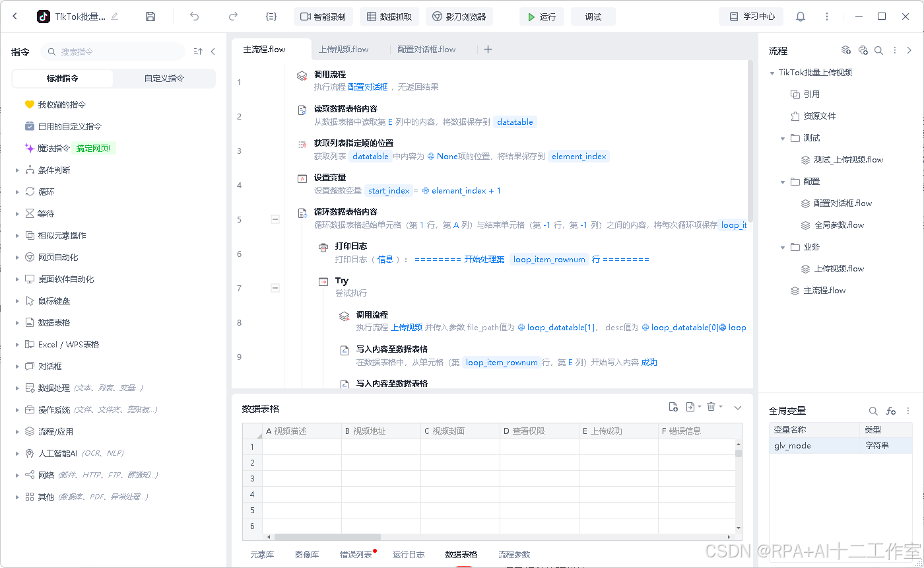Click the E 上传成功 column header

pos(618,431)
